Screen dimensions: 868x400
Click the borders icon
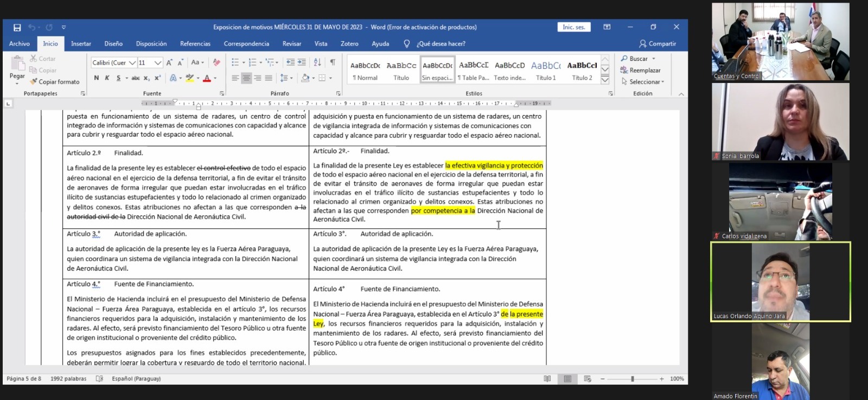click(322, 78)
